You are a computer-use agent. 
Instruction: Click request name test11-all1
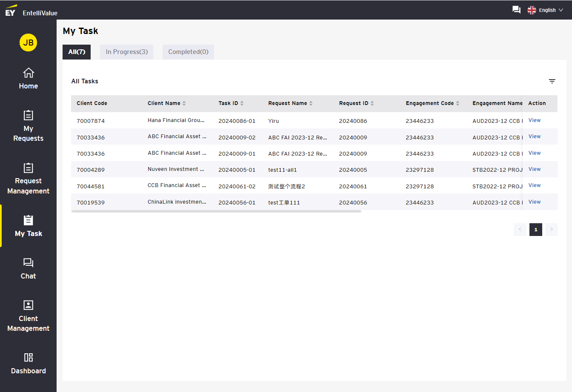tap(283, 170)
